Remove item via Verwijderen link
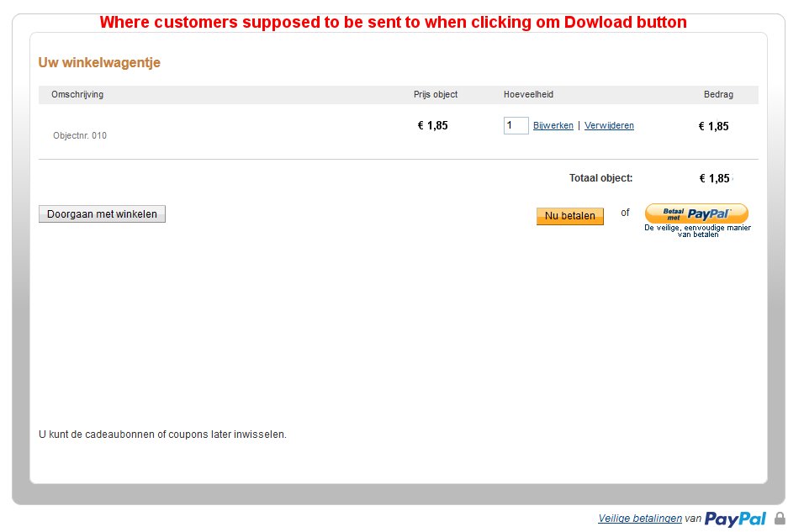Image resolution: width=804 pixels, height=532 pixels. [609, 125]
